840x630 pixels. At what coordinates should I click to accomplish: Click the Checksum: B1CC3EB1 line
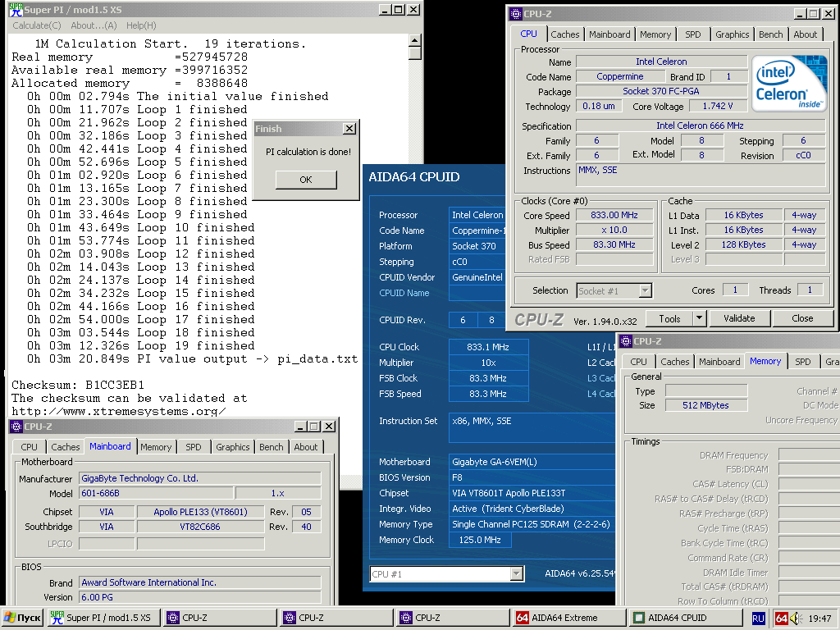tap(78, 385)
